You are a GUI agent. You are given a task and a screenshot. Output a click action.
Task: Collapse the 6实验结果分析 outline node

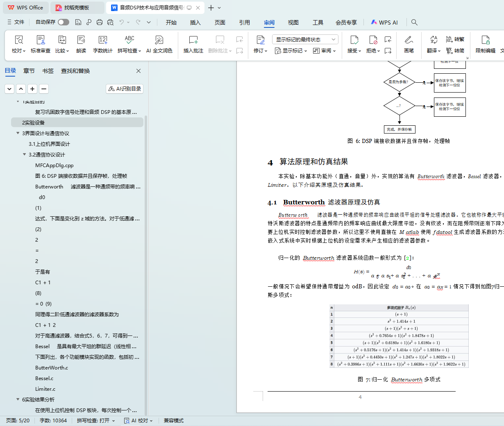(x=18, y=399)
